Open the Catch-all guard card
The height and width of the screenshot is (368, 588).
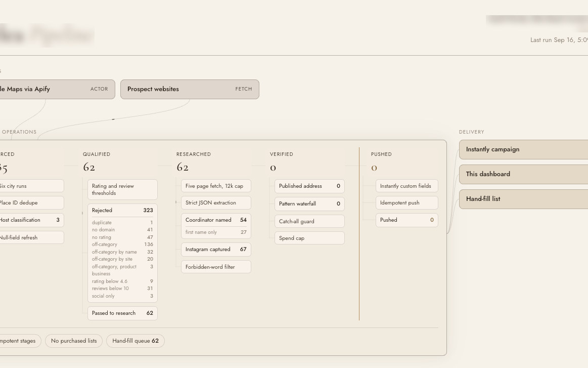[x=310, y=222]
